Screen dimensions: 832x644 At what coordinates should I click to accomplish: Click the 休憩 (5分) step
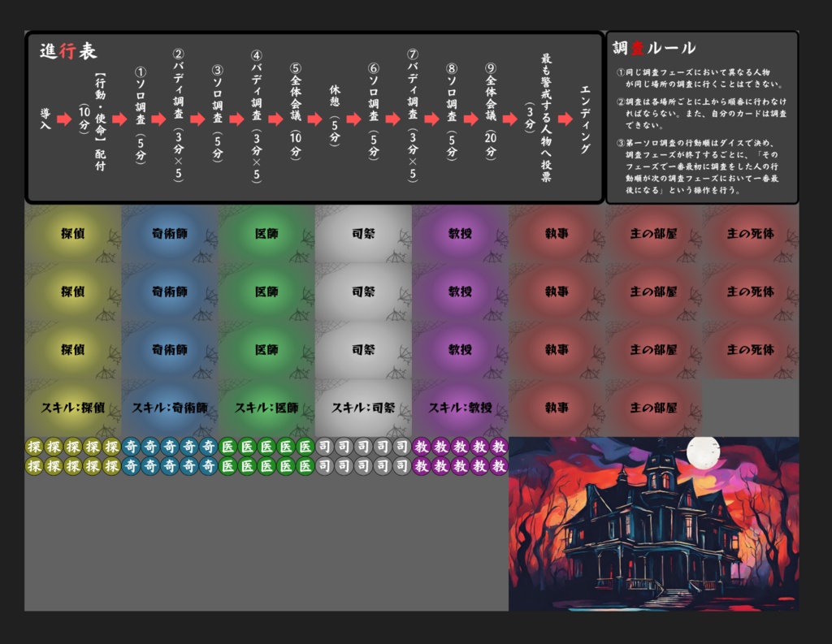click(x=334, y=115)
